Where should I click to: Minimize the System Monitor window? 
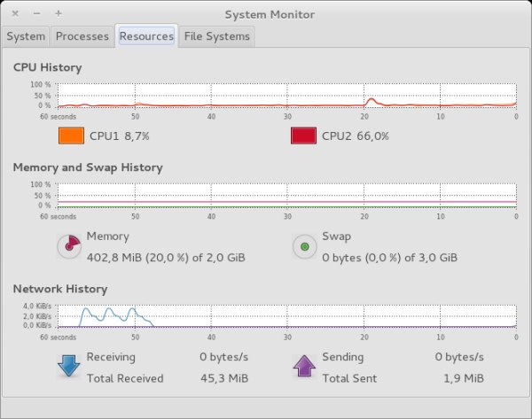pyautogui.click(x=36, y=14)
